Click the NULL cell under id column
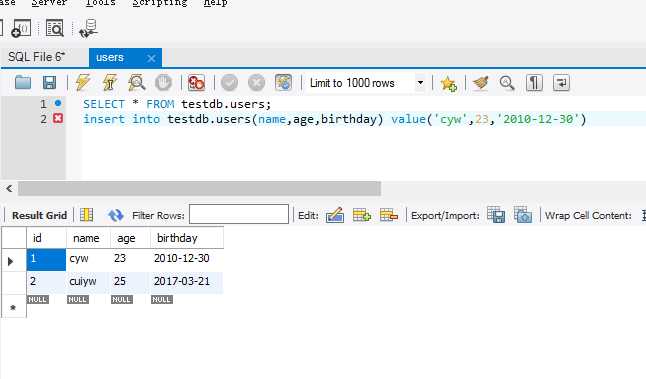The image size is (646, 379). click(x=38, y=299)
